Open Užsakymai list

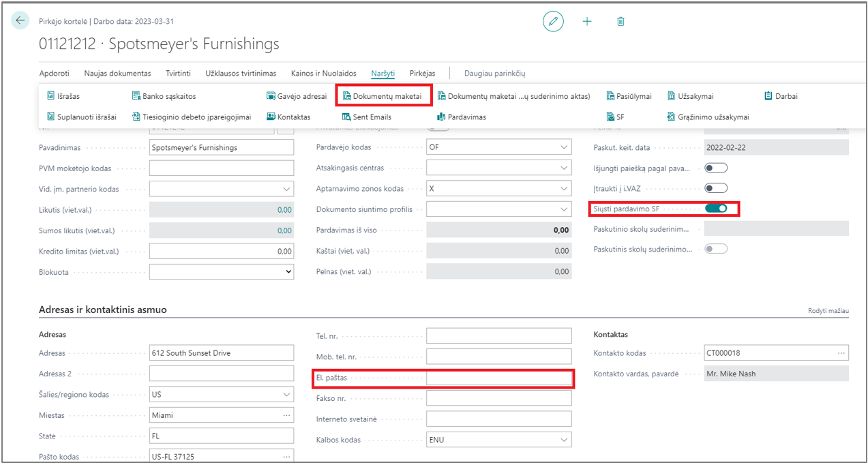pyautogui.click(x=690, y=96)
